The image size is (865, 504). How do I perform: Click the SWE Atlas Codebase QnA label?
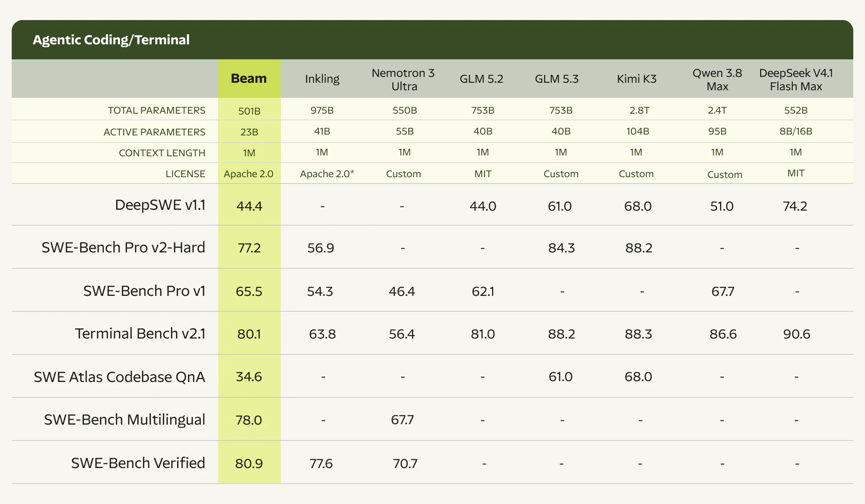click(120, 377)
